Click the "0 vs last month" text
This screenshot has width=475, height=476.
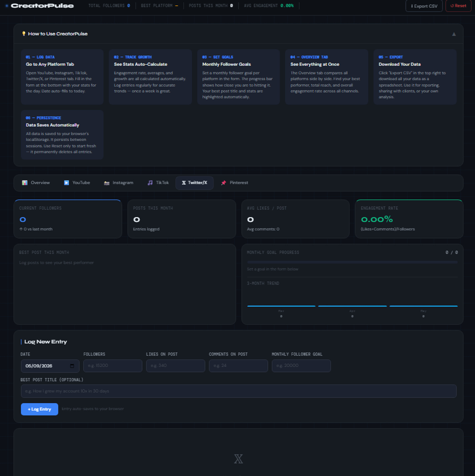(x=36, y=229)
